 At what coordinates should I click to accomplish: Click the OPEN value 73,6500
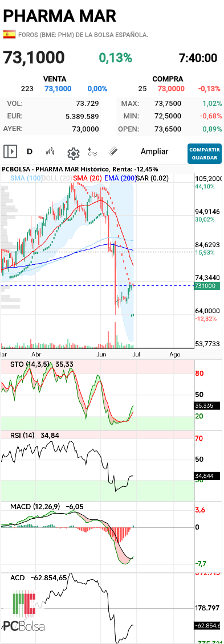click(168, 129)
